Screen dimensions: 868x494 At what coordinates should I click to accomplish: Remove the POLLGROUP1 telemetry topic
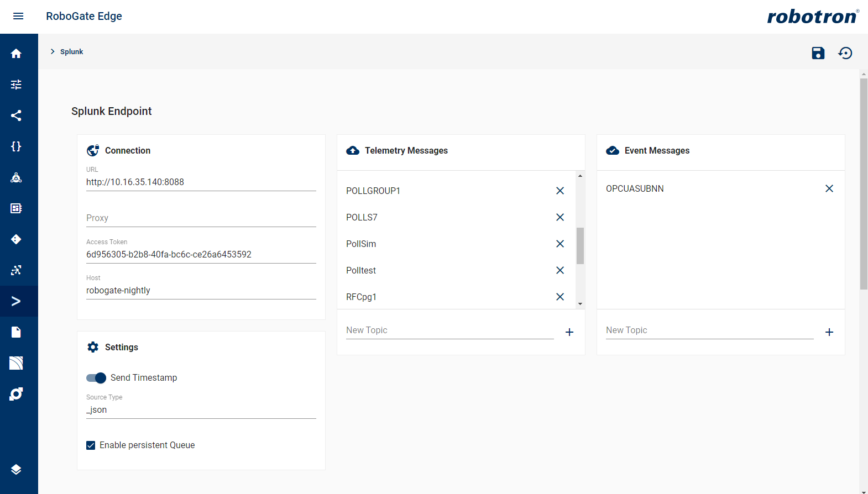point(560,191)
